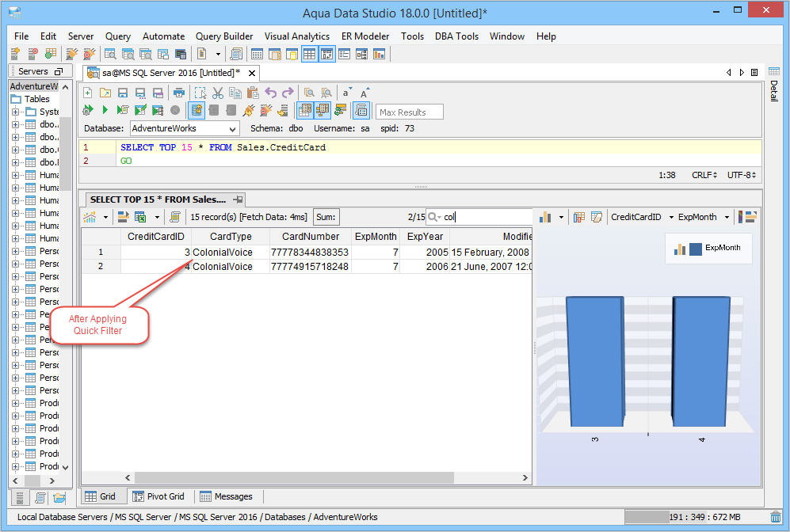Viewport: 790px width, 532px height.
Task: Click the quick filter field containing 'col'
Action: tap(479, 217)
